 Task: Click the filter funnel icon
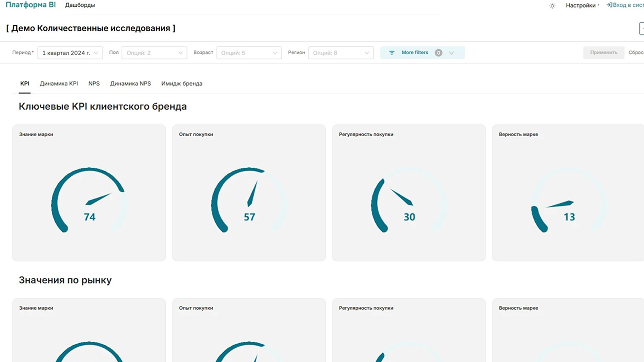[392, 53]
